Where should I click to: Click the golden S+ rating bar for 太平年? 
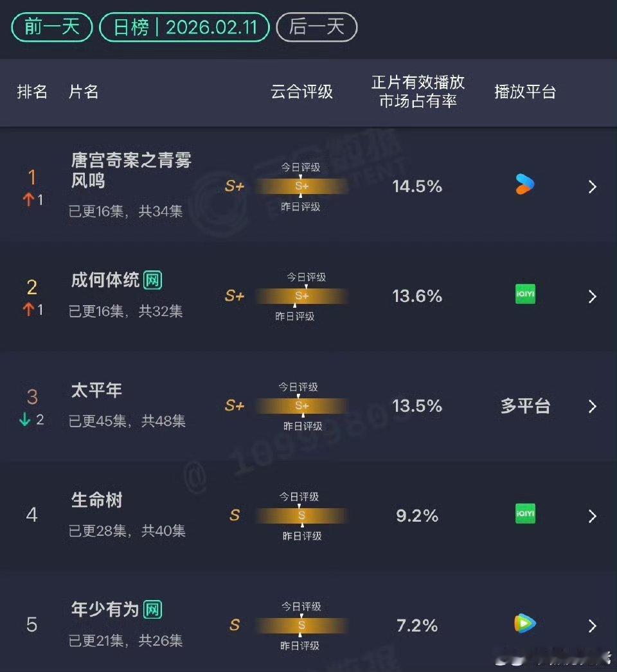click(302, 406)
